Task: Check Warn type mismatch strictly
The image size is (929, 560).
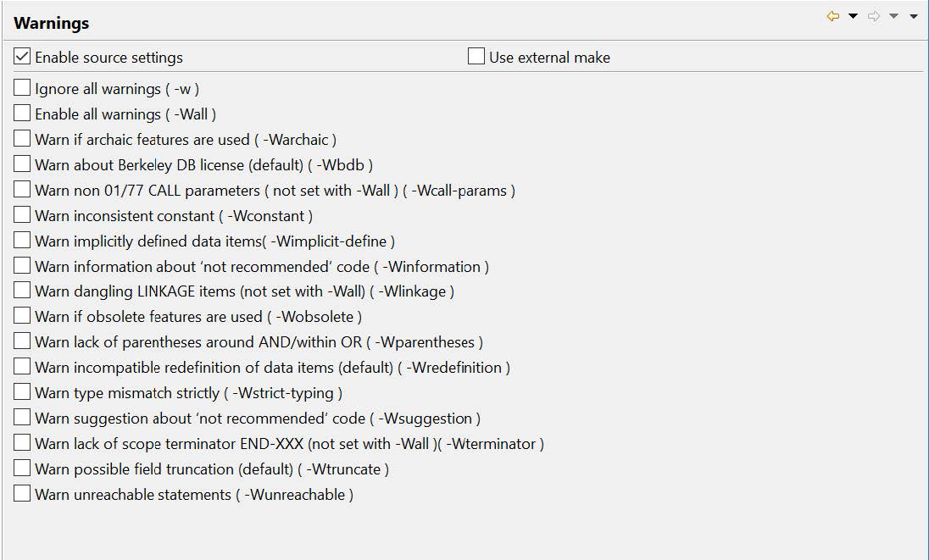Action: (23, 392)
